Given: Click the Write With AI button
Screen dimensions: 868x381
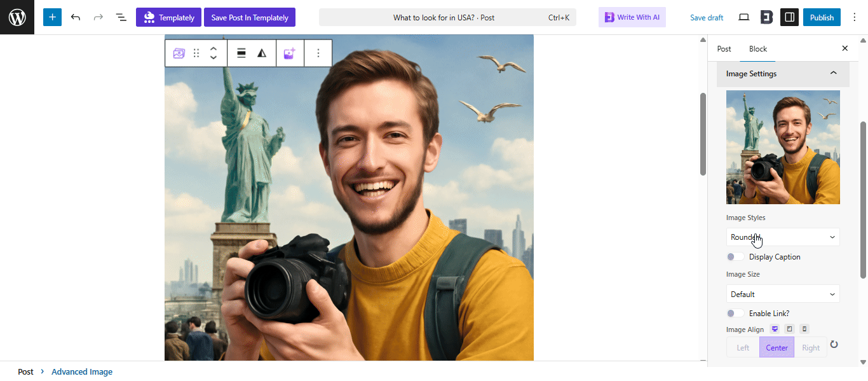Looking at the screenshot, I should point(632,17).
